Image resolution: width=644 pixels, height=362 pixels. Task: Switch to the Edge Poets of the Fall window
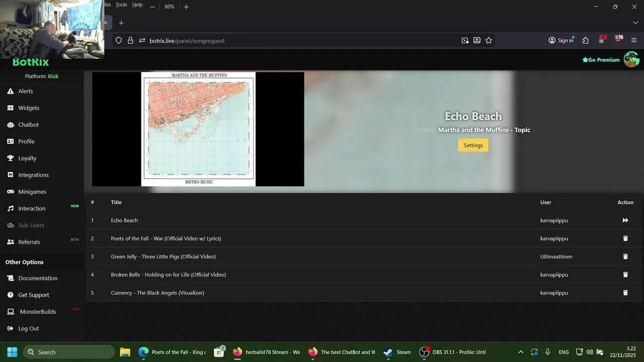172,352
